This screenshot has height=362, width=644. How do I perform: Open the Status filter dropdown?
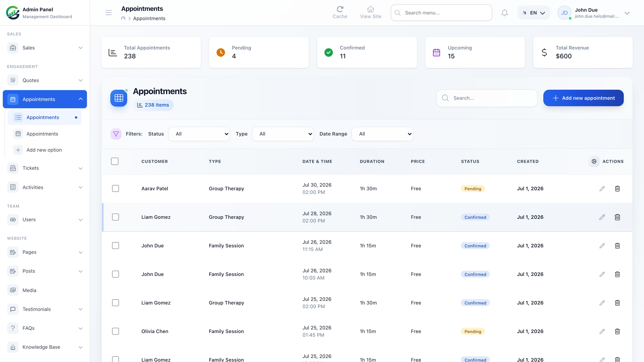[199, 134]
